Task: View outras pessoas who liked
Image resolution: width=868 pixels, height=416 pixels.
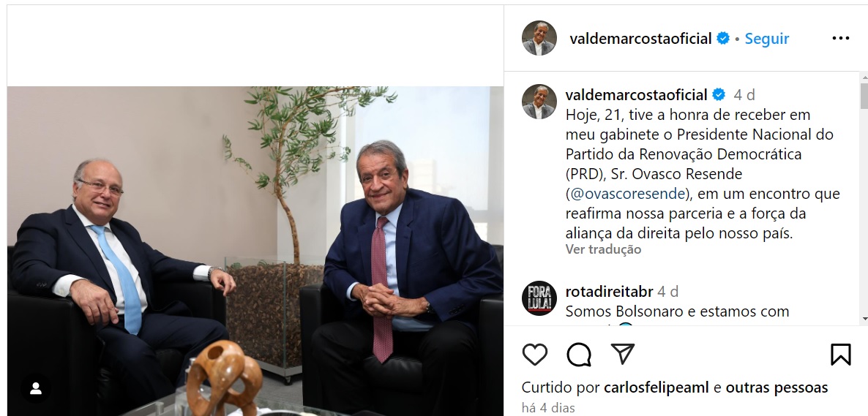Action: point(777,387)
